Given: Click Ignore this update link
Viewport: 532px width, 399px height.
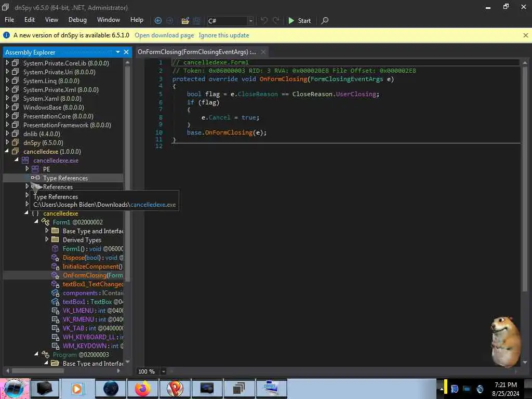Looking at the screenshot, I should pos(223,35).
